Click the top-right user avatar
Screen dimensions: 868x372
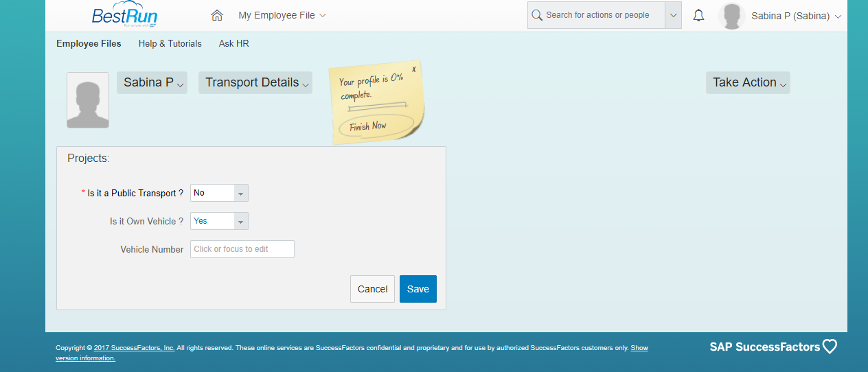(732, 16)
